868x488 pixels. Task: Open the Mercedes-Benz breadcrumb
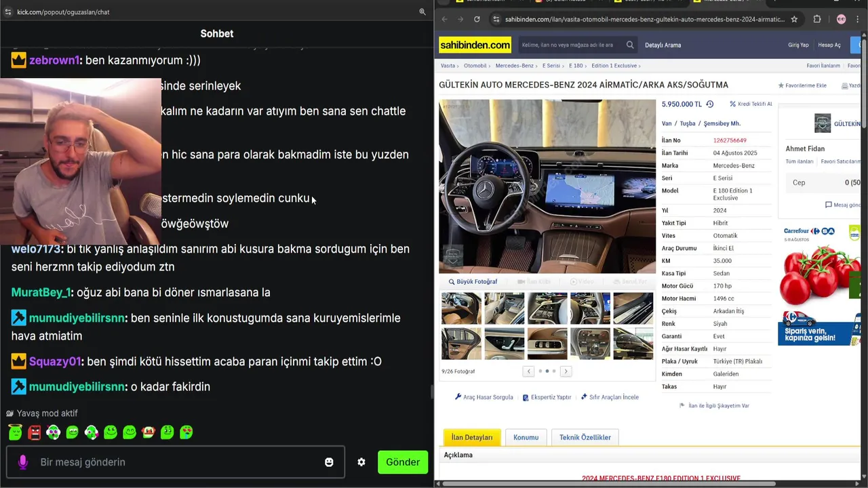point(514,66)
